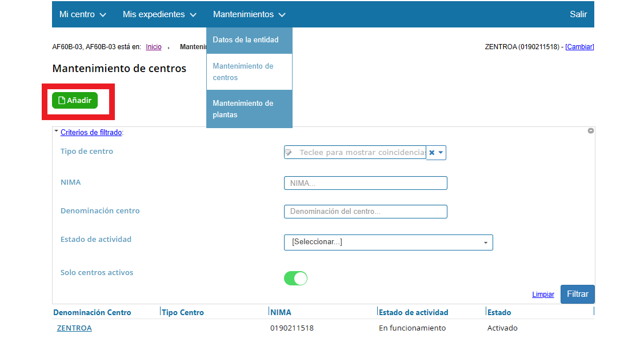Click the green Añadir button
Screen dimensions: 644x338
click(75, 101)
